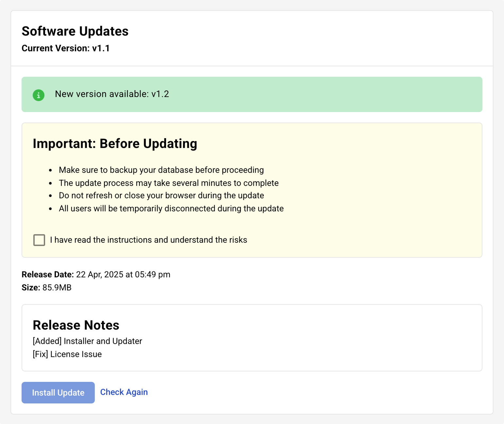Viewport: 504px width, 424px height.
Task: Click the 'may take several minutes' bullet point
Action: (x=168, y=183)
